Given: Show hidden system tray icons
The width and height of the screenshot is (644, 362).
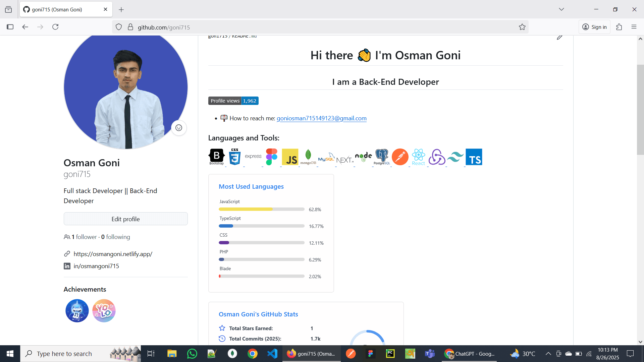Looking at the screenshot, I should (548, 354).
